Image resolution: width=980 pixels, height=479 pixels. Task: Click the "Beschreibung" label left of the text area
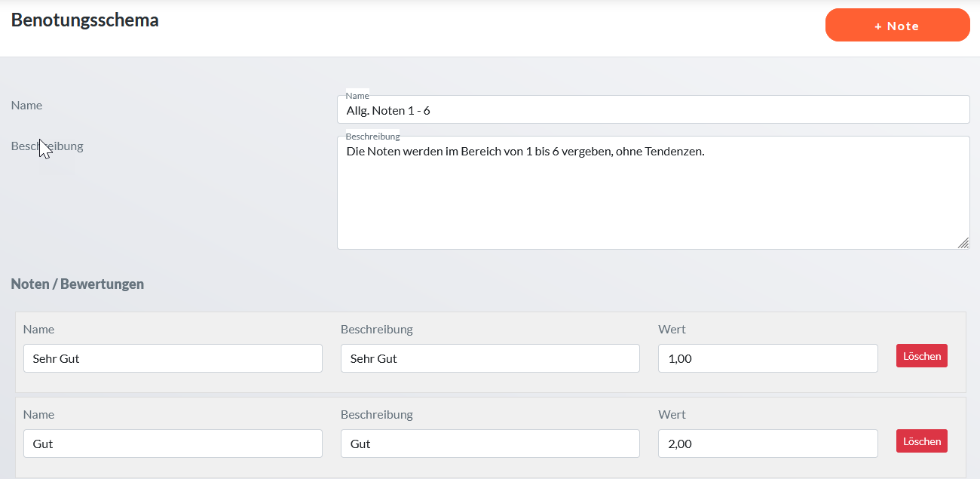(47, 146)
